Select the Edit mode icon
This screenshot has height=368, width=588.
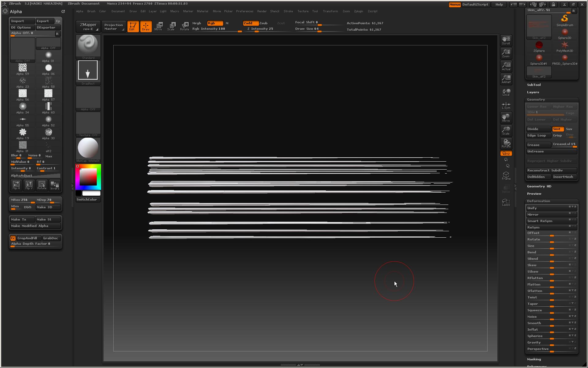point(133,26)
